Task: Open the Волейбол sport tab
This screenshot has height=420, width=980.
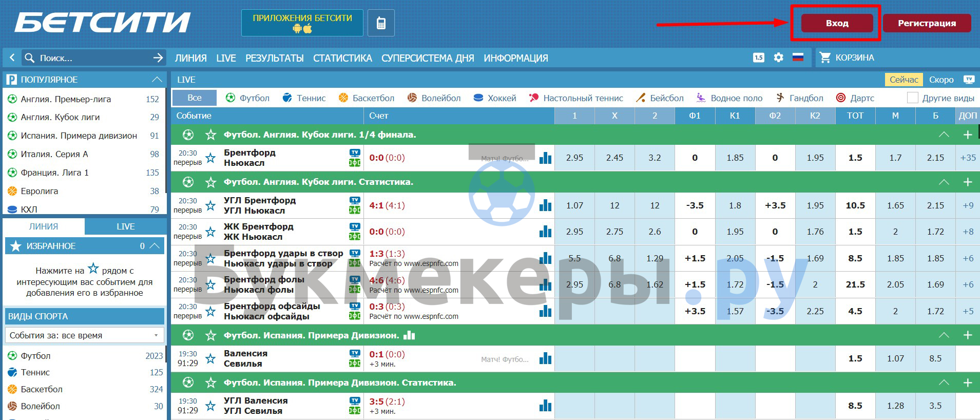Action: [x=434, y=98]
